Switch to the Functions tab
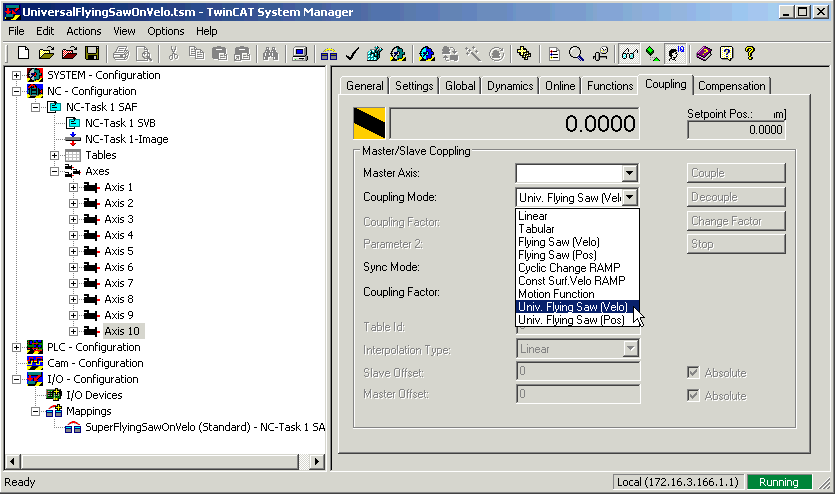This screenshot has height=494, width=836. (610, 86)
